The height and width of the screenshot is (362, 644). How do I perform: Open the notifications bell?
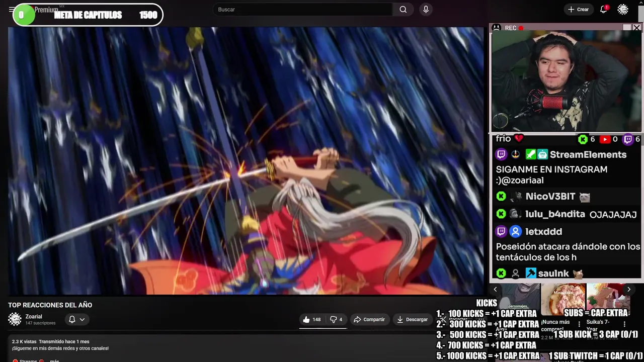(x=604, y=10)
